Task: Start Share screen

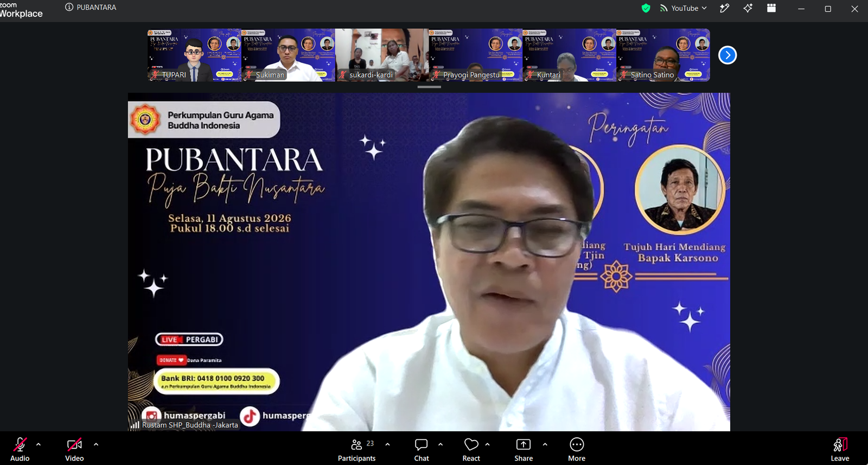Action: 524,449
